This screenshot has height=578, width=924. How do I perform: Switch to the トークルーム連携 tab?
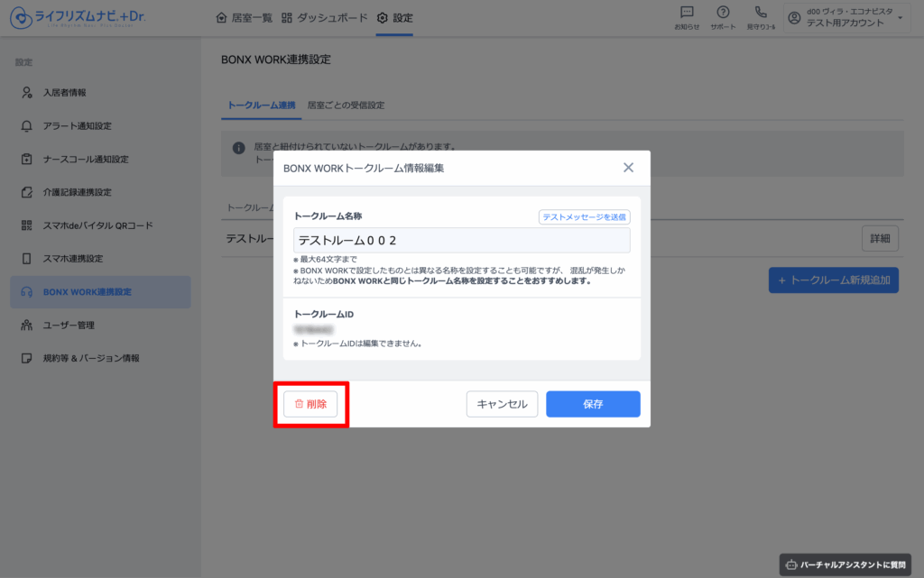pos(261,106)
